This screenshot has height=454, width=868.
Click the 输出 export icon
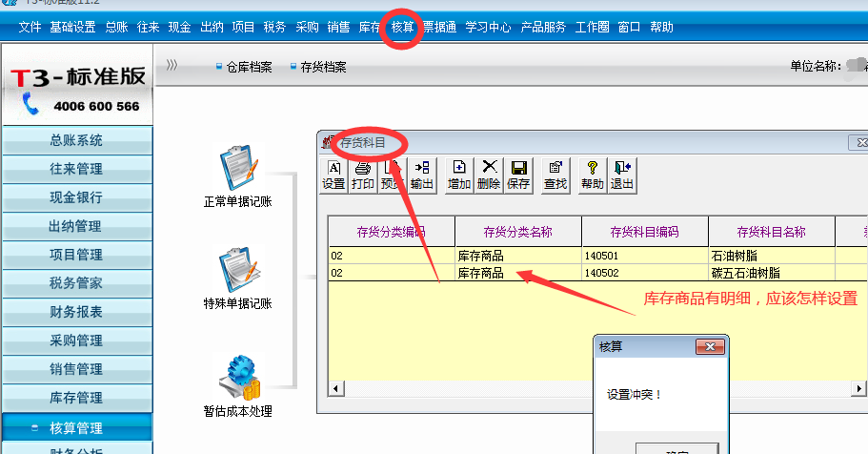click(x=422, y=175)
